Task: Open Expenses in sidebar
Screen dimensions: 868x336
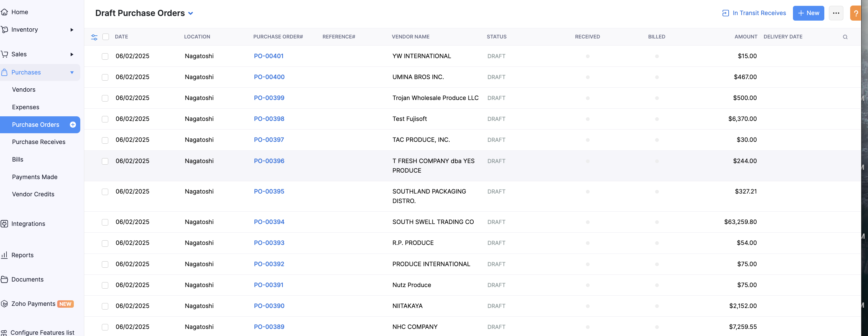Action: [x=26, y=107]
